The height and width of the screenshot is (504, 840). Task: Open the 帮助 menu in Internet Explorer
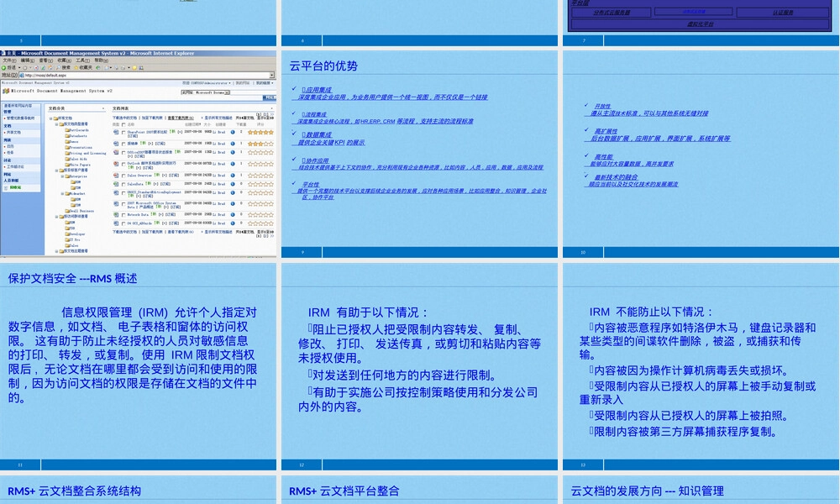click(102, 60)
